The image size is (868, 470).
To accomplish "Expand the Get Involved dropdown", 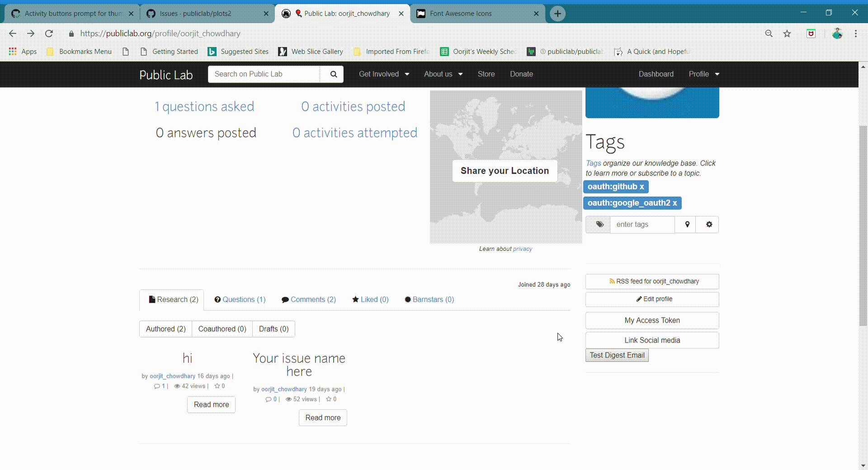I will click(x=384, y=74).
